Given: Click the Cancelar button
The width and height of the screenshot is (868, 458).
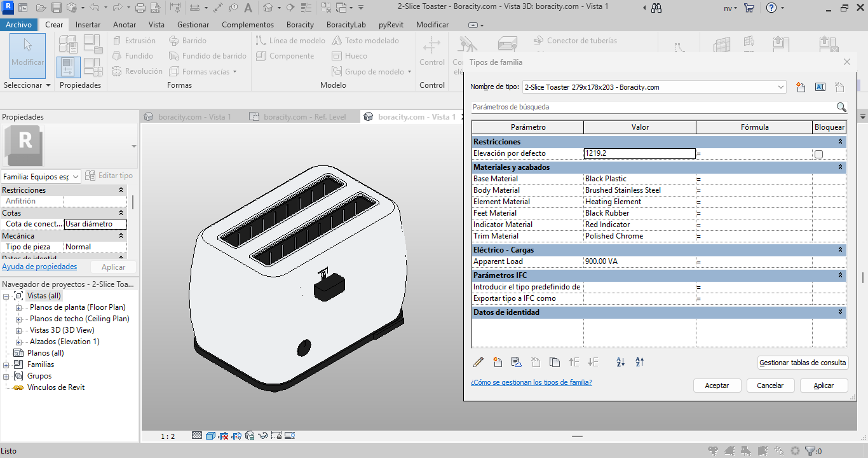Looking at the screenshot, I should (x=770, y=385).
